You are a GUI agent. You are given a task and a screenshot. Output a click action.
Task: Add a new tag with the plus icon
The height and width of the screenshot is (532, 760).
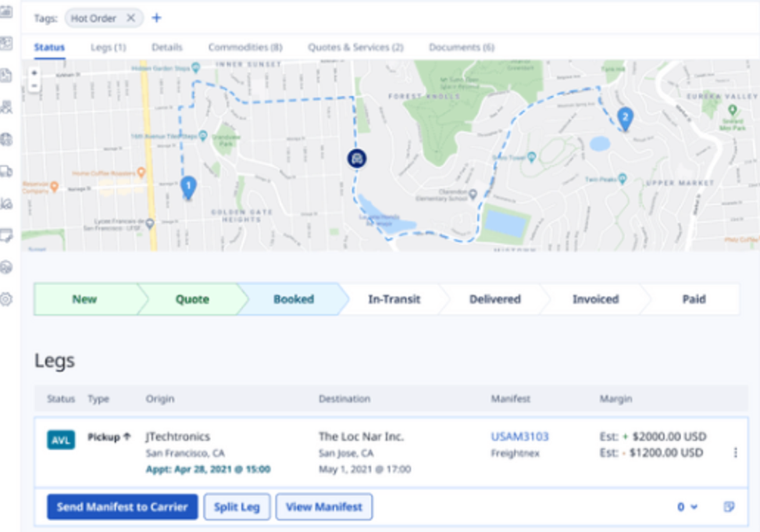pyautogui.click(x=156, y=18)
